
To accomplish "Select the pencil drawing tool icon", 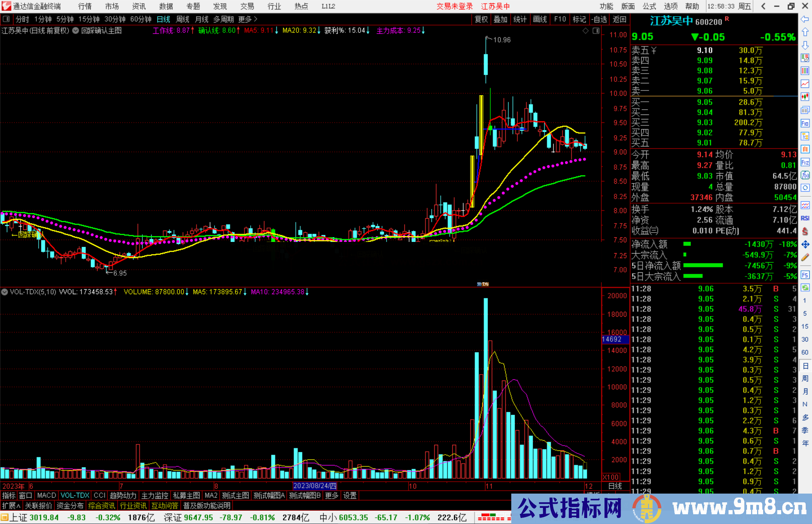I will [805, 257].
